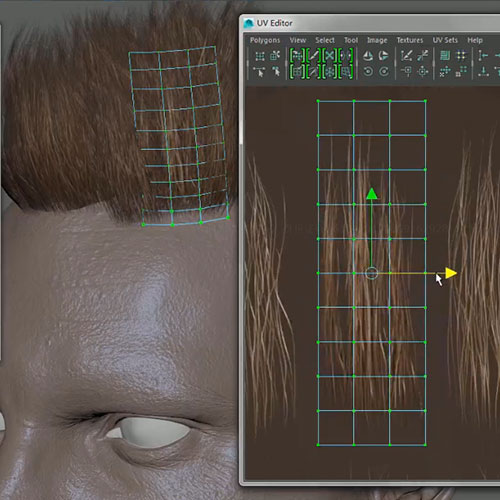Open the Polygons menu

265,40
